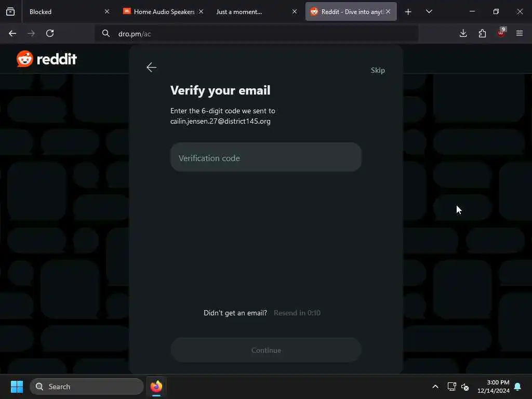Close the Just a moment tab

pos(295,11)
